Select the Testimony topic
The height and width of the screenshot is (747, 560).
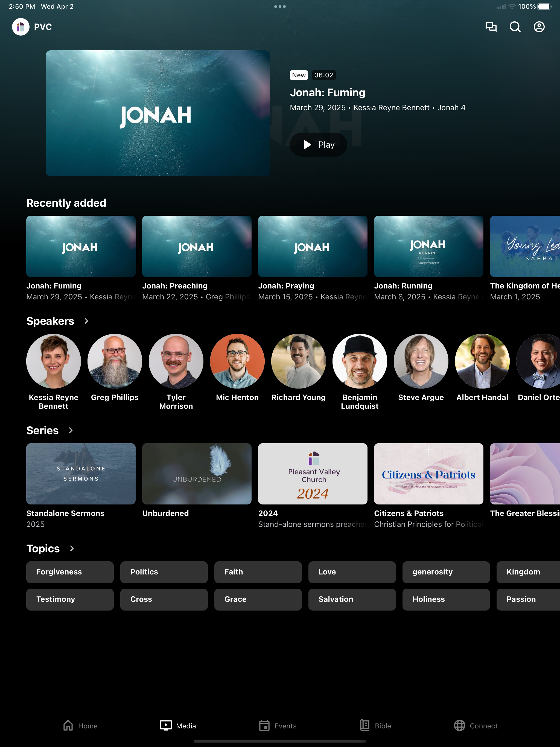[x=70, y=599]
